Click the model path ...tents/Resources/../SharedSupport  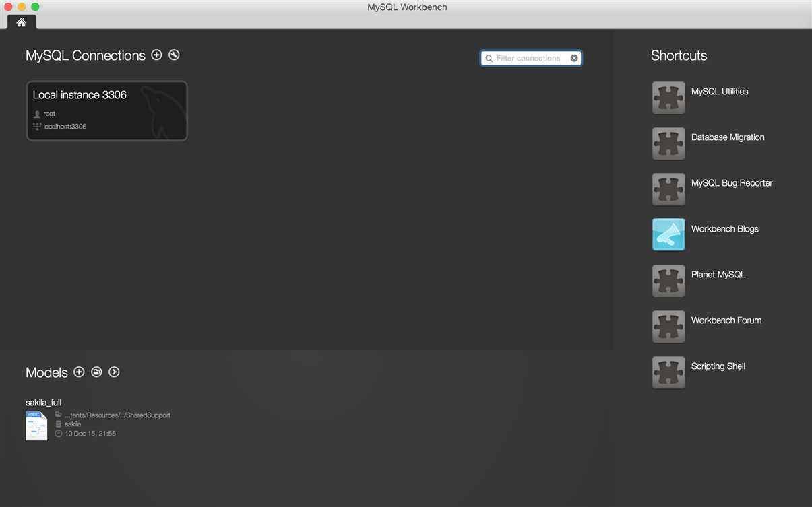coord(117,415)
